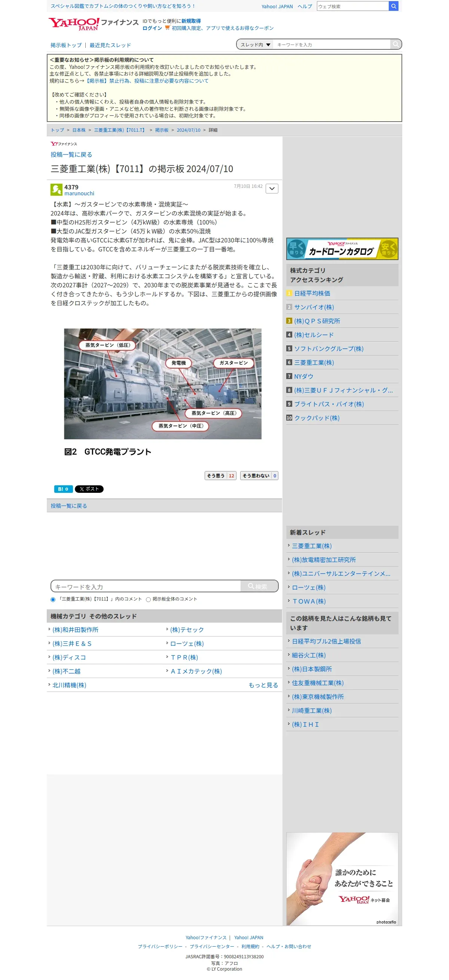Screen dimensions: 449x980
Task: Open ソフトバンクグループ(株) ranking entry
Action: 329,348
